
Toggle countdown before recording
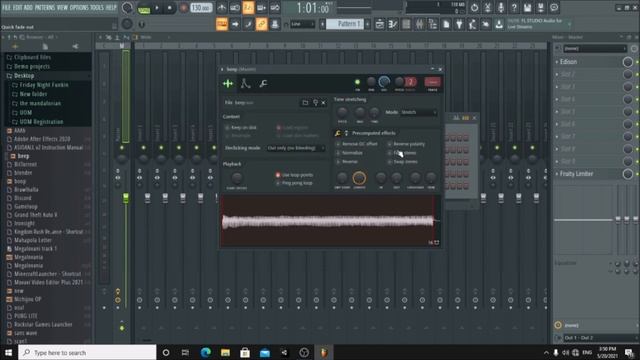pos(248,8)
